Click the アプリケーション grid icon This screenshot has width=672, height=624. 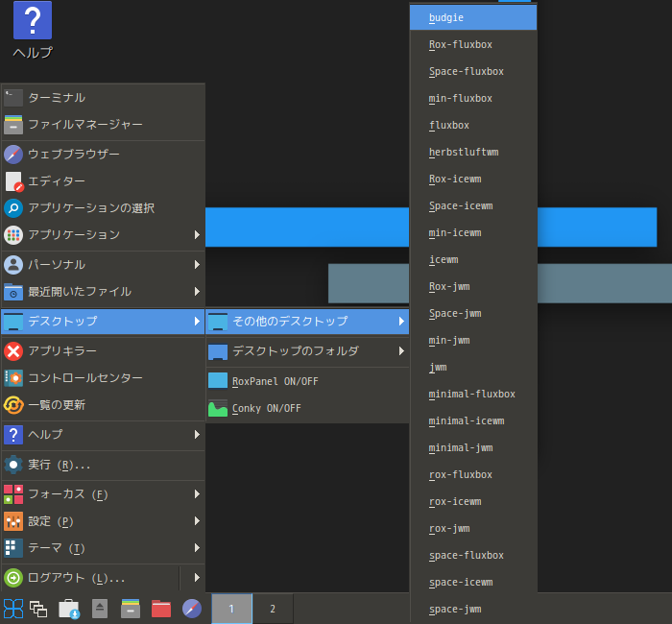(x=13, y=235)
